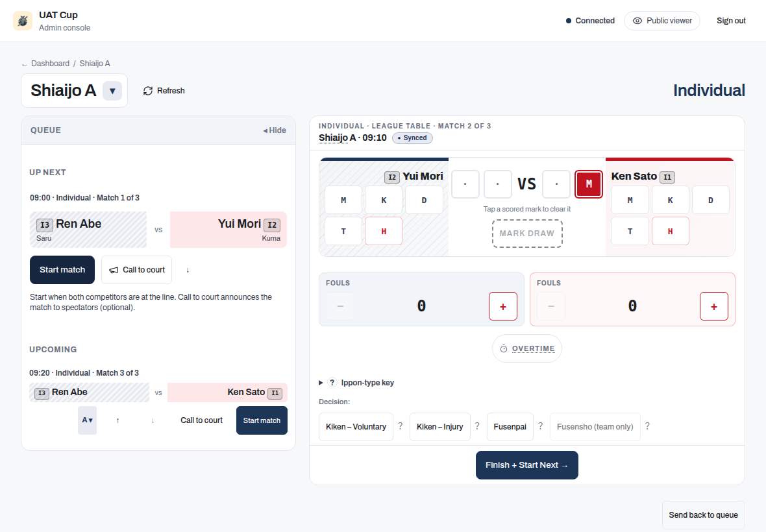Select Kiken – Injury decision
This screenshot has height=532, width=766.
tap(439, 427)
